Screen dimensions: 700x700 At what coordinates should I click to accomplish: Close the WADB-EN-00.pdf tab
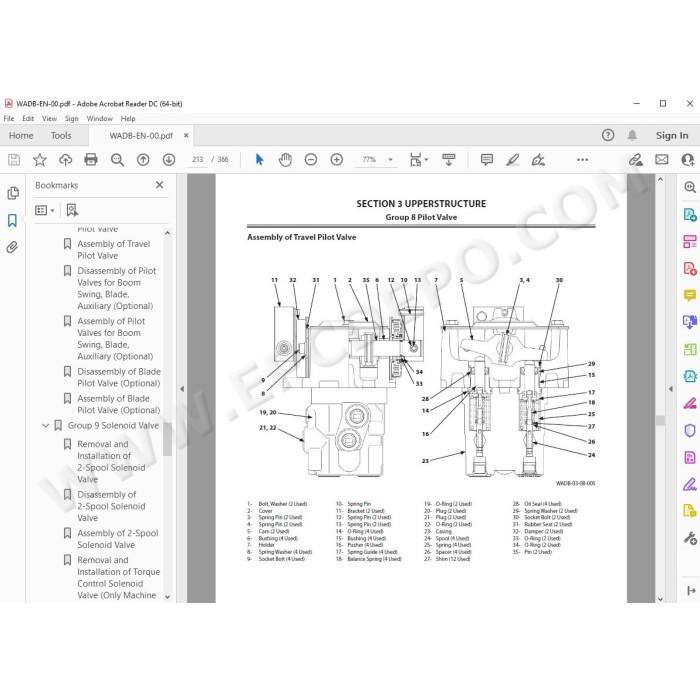(x=186, y=135)
